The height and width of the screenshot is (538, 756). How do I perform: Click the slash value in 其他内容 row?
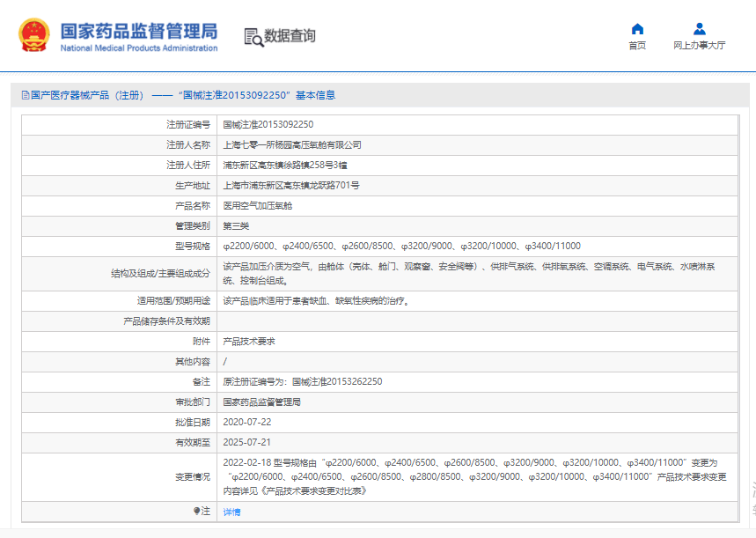[x=224, y=361]
